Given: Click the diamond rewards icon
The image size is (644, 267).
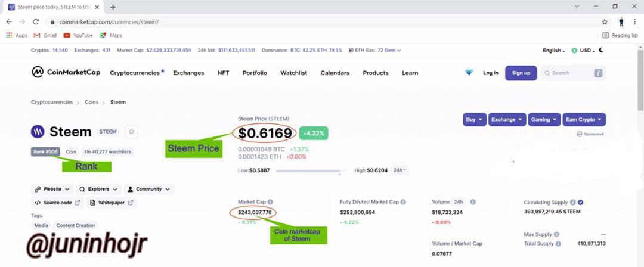Looking at the screenshot, I should point(469,72).
